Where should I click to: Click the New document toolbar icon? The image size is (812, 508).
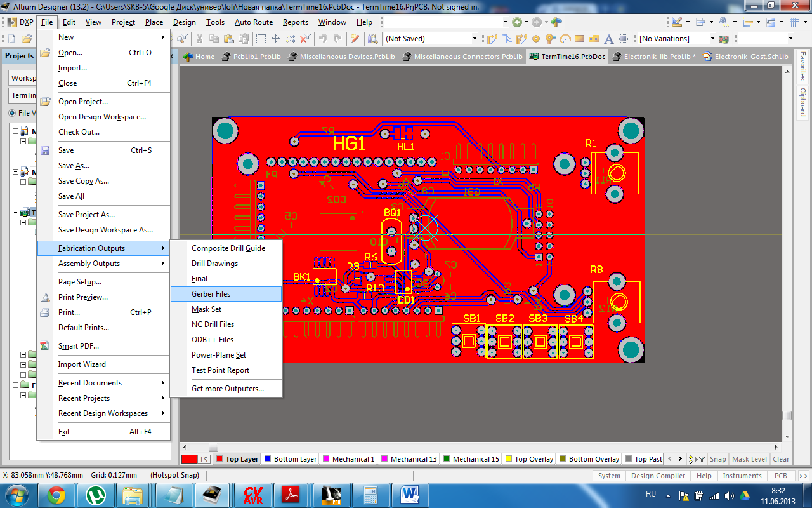(11, 39)
